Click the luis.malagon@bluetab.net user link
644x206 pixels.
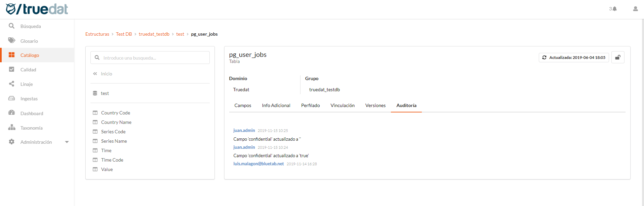[258, 164]
